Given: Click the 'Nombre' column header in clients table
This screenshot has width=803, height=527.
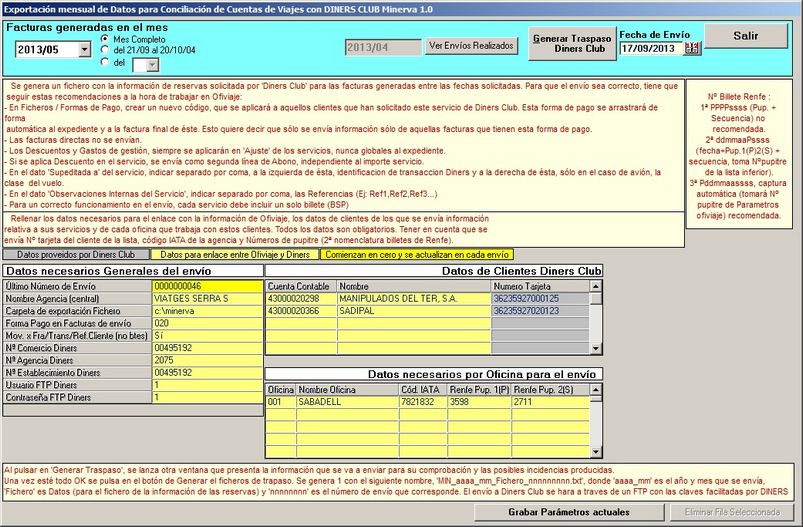Looking at the screenshot, I should (414, 286).
